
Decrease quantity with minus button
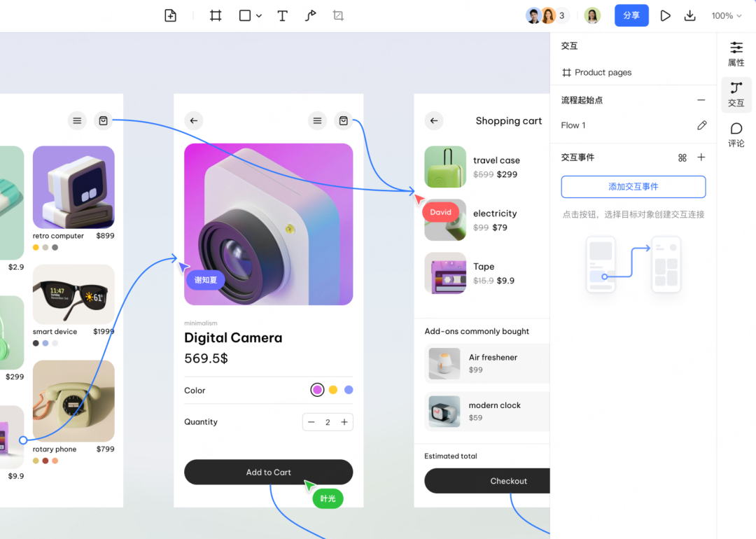(311, 422)
